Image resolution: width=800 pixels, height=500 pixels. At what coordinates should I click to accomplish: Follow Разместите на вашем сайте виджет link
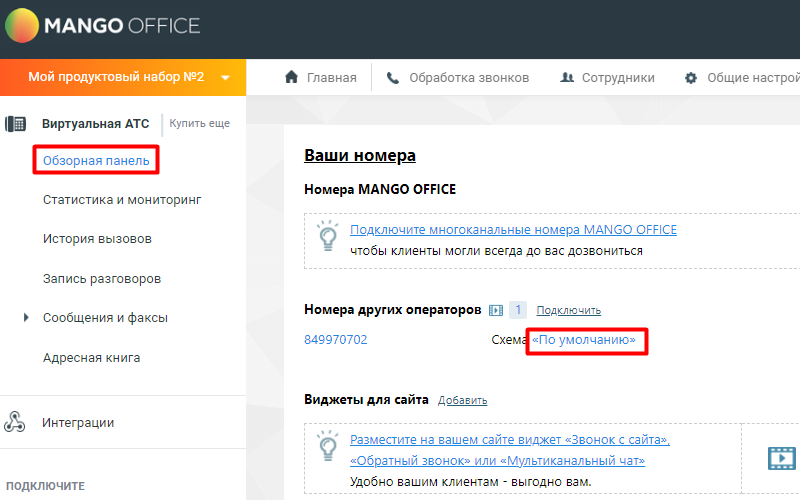510,440
